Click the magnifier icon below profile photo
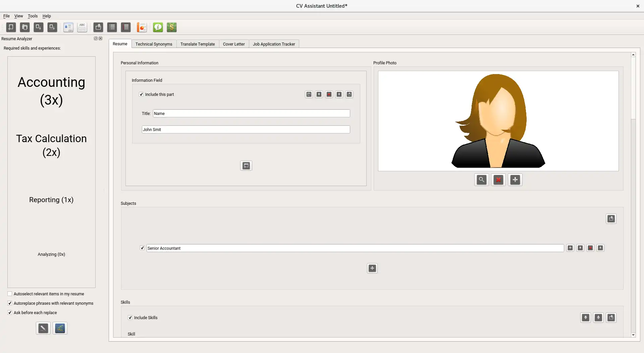The image size is (644, 353). pyautogui.click(x=482, y=180)
